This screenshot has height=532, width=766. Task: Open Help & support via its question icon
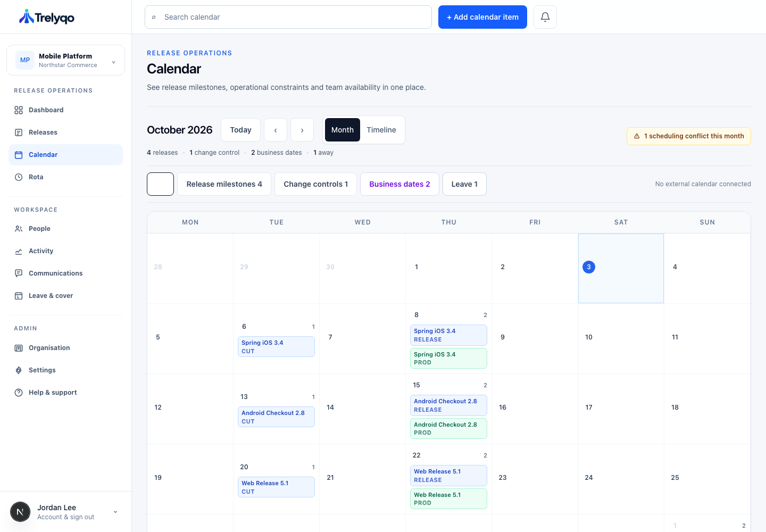(19, 393)
